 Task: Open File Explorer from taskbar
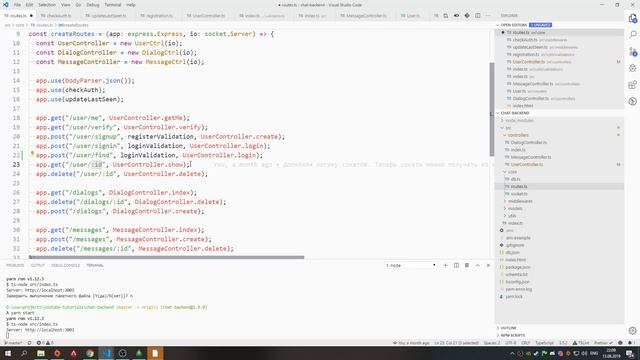pyautogui.click(x=41, y=353)
